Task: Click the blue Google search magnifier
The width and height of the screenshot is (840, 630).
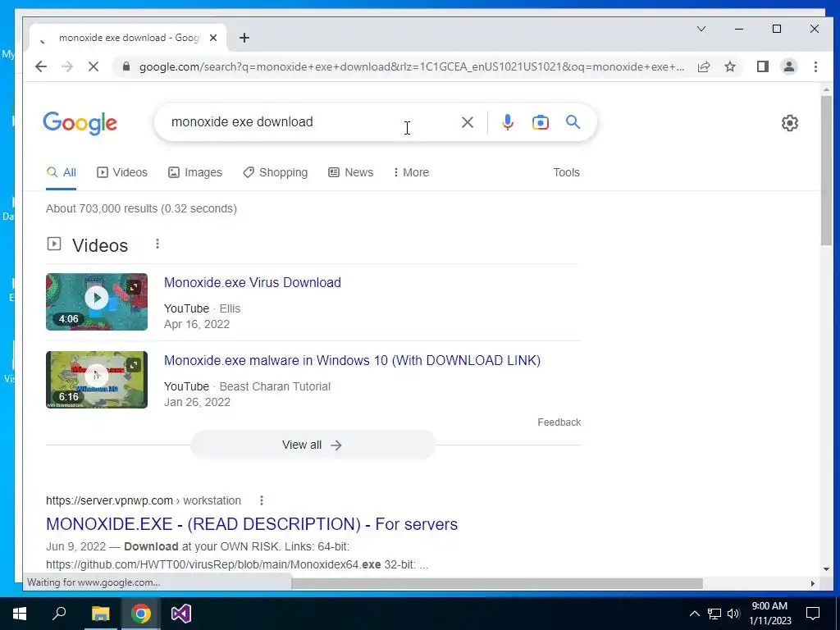Action: (x=573, y=122)
